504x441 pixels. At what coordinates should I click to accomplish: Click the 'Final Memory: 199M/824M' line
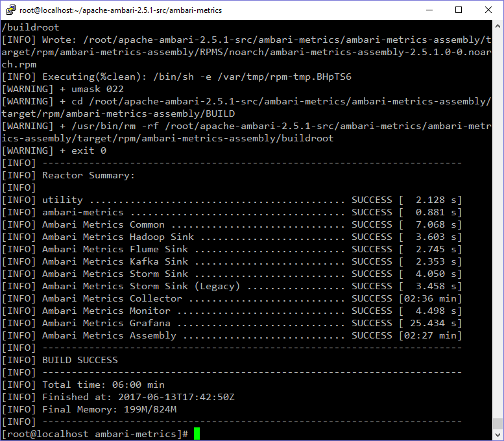90,409
